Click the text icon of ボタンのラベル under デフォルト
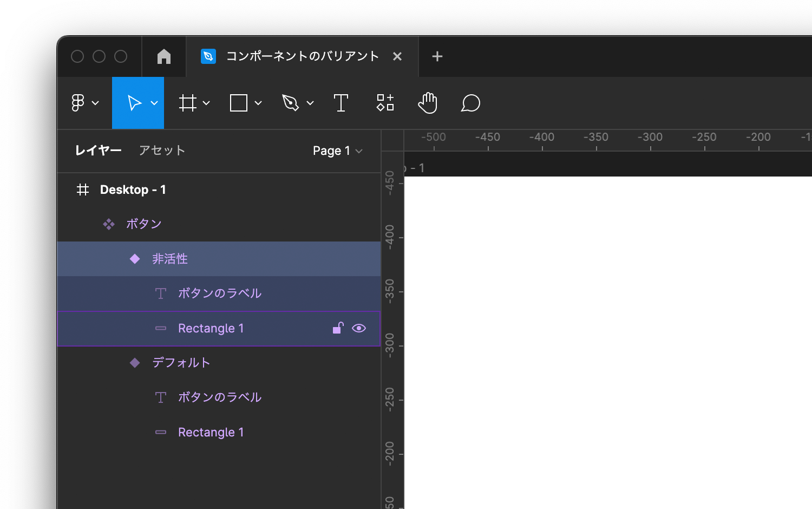Screen dimensions: 812x509 [161, 397]
